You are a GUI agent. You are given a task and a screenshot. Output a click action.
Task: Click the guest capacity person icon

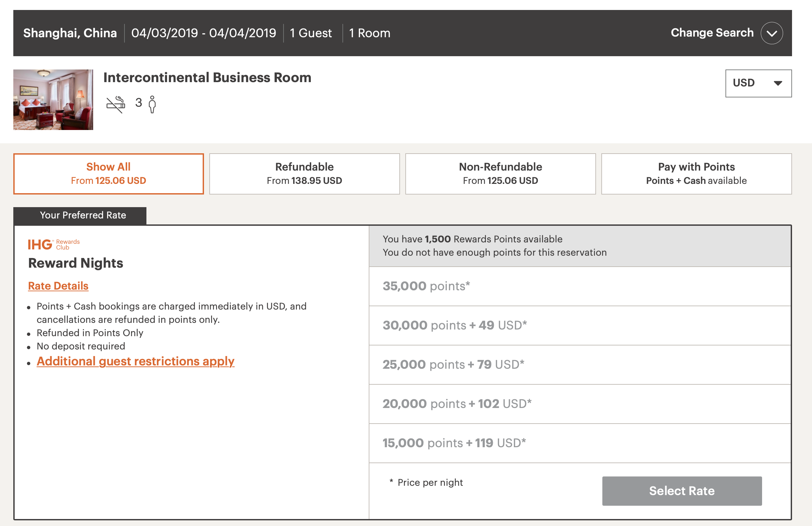pos(152,104)
